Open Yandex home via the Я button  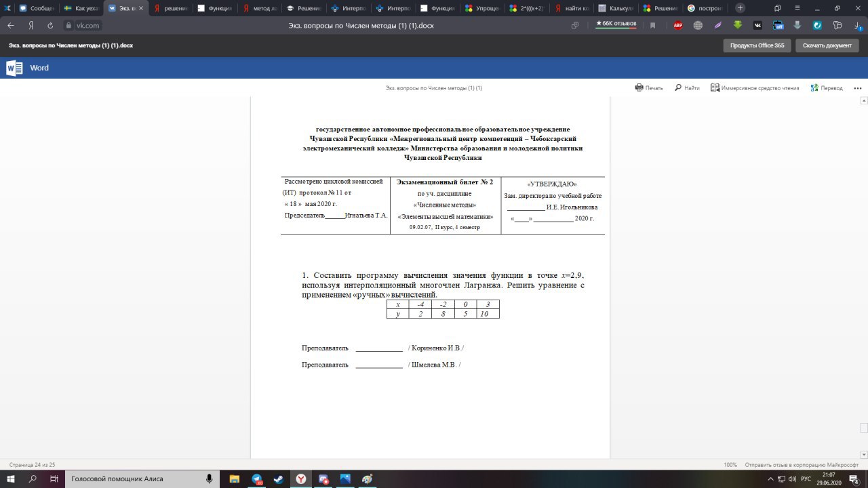coord(31,25)
